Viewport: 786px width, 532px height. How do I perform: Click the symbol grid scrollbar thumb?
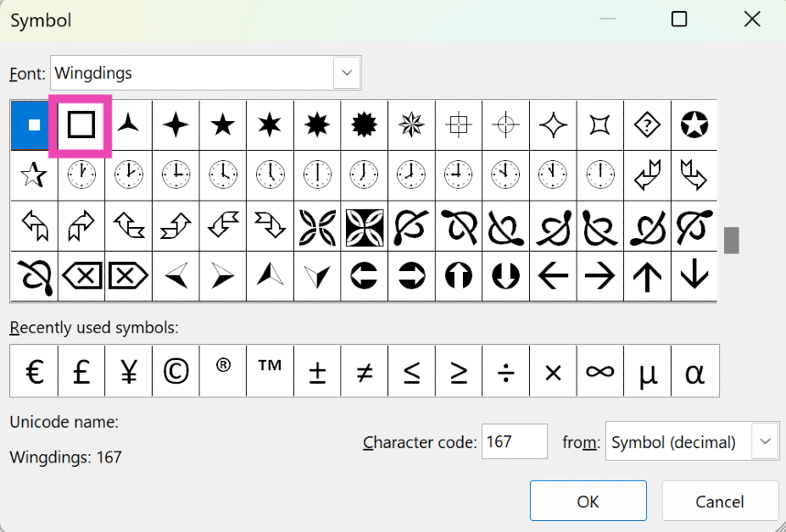coord(731,240)
